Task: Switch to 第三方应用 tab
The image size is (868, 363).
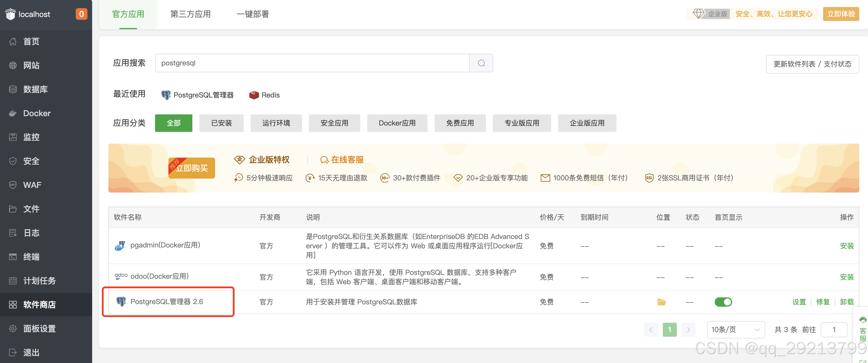Action: [190, 14]
